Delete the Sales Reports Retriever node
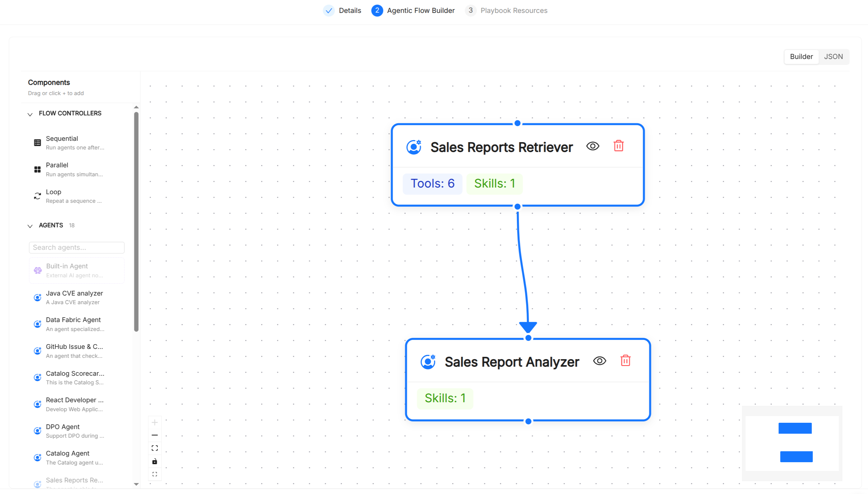868x494 pixels. (618, 146)
